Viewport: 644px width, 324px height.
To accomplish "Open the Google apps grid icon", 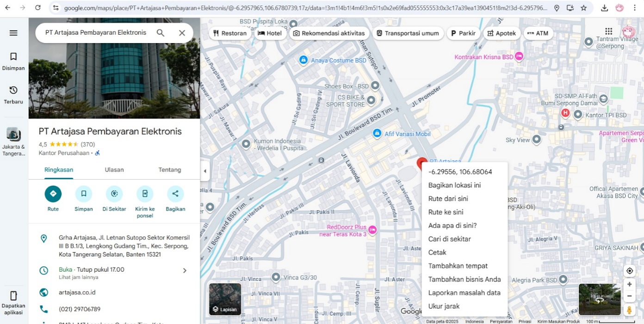I will [x=609, y=31].
